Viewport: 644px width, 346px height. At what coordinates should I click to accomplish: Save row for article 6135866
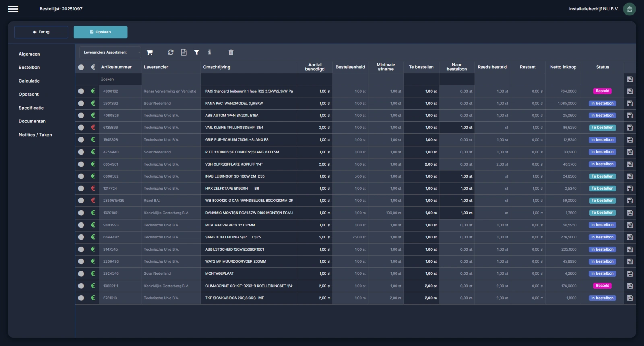630,128
